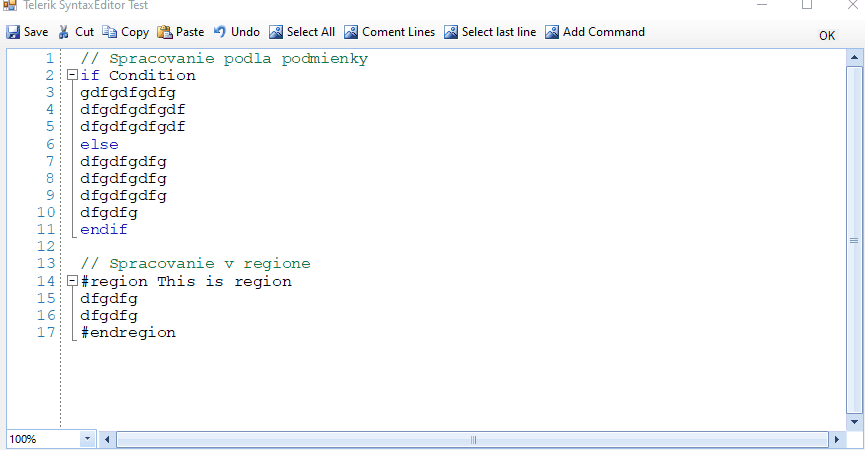Click the Save floppy disk icon
This screenshot has width=865, height=450.
pyautogui.click(x=13, y=32)
